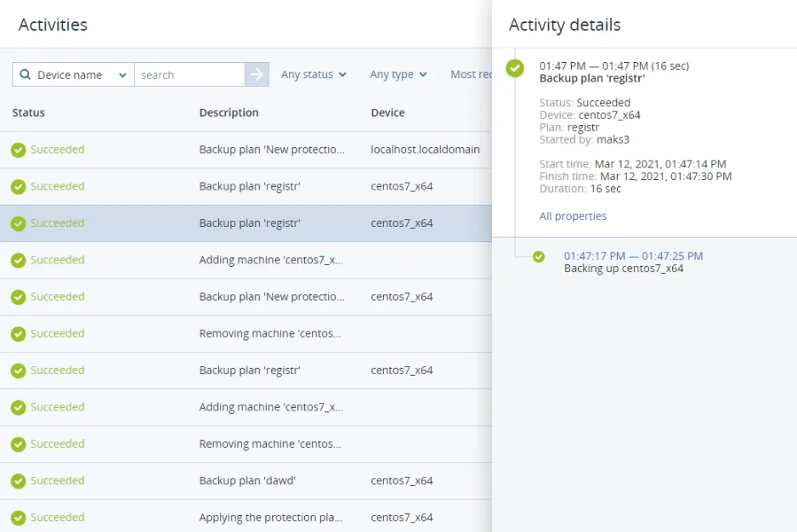
Task: Click the Status column header
Action: point(26,112)
